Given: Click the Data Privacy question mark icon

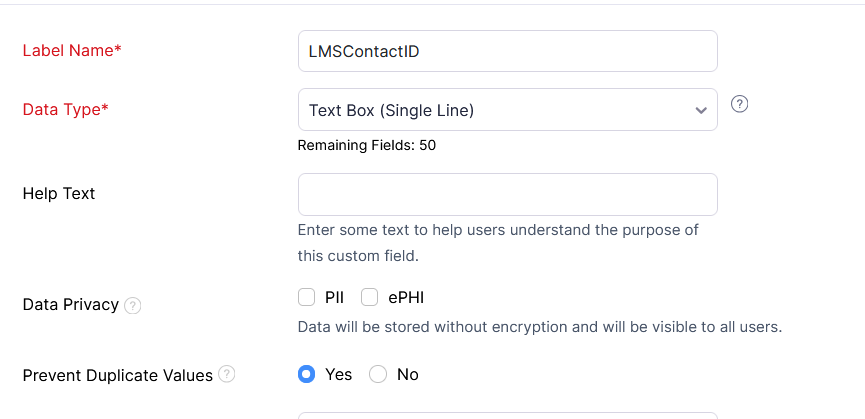Looking at the screenshot, I should 133,305.
